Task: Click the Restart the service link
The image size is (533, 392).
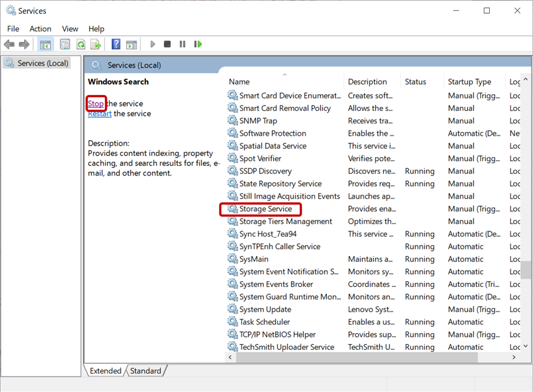Action: (x=100, y=114)
